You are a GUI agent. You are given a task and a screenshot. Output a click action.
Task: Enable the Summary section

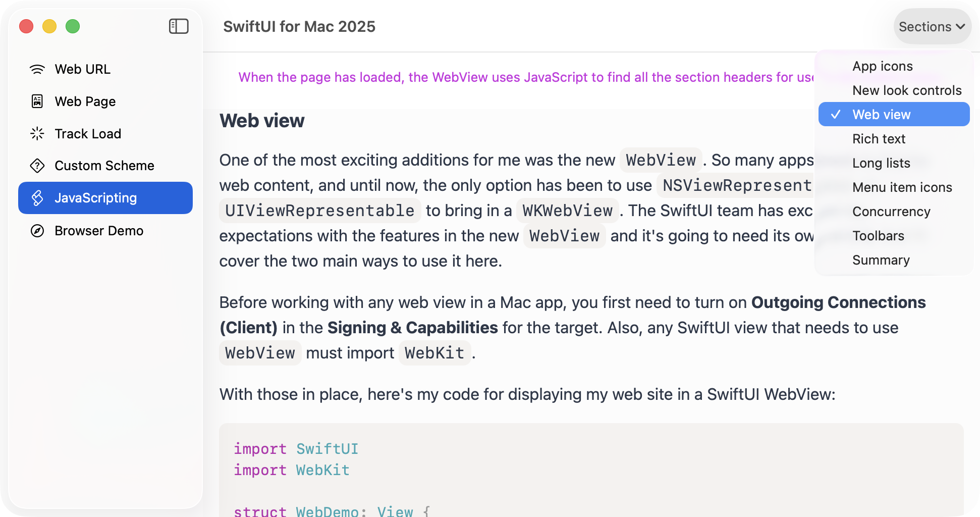coord(881,260)
